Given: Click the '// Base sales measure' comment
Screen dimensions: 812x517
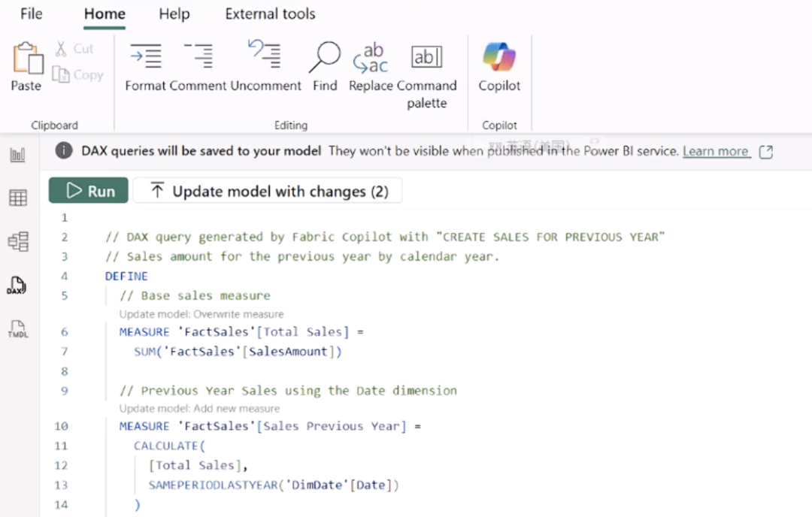Looking at the screenshot, I should [x=195, y=295].
